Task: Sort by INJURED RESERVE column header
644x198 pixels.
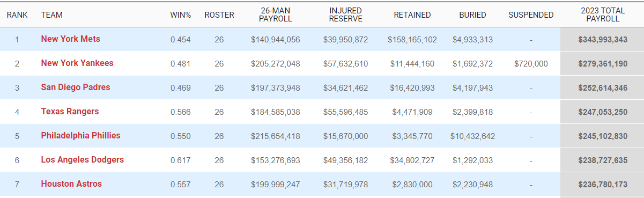Action: [346, 15]
